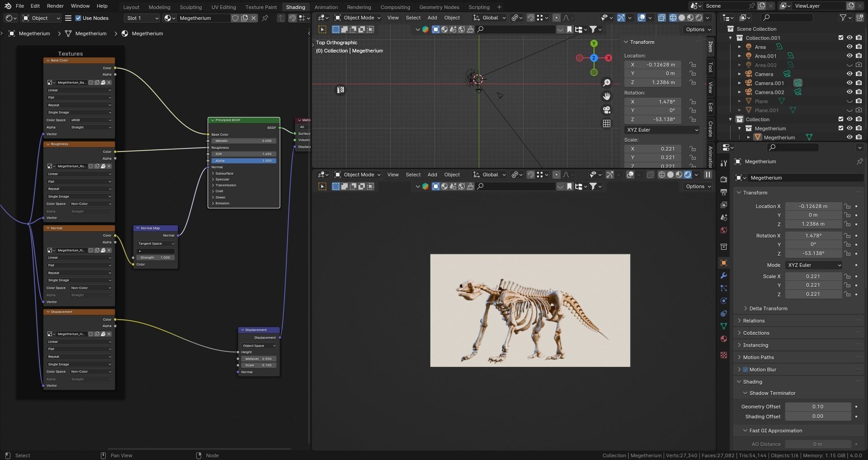Expand the Collections panel
Viewport: 868px width, 460px height.
tap(756, 333)
